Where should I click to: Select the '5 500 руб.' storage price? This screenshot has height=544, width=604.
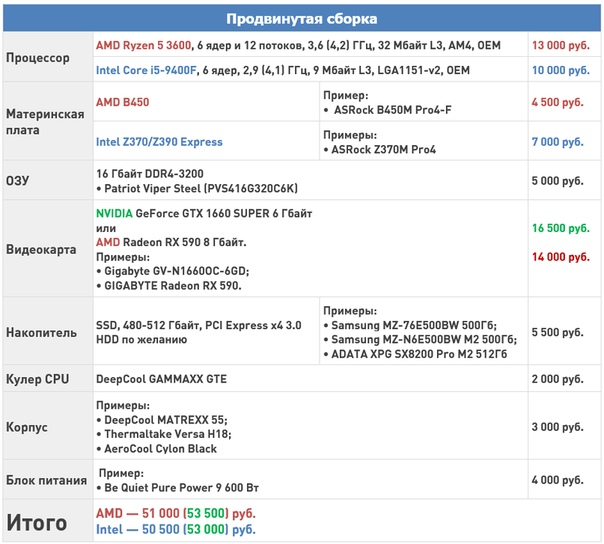tap(558, 332)
